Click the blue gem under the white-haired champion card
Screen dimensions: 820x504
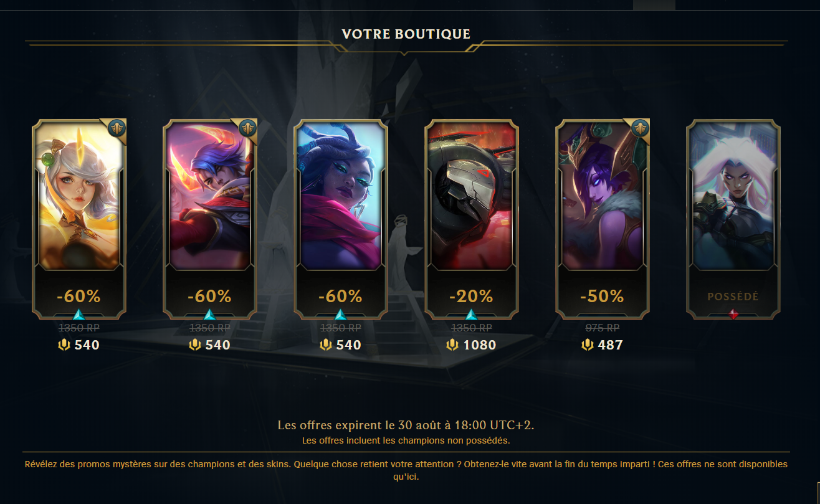(79, 315)
